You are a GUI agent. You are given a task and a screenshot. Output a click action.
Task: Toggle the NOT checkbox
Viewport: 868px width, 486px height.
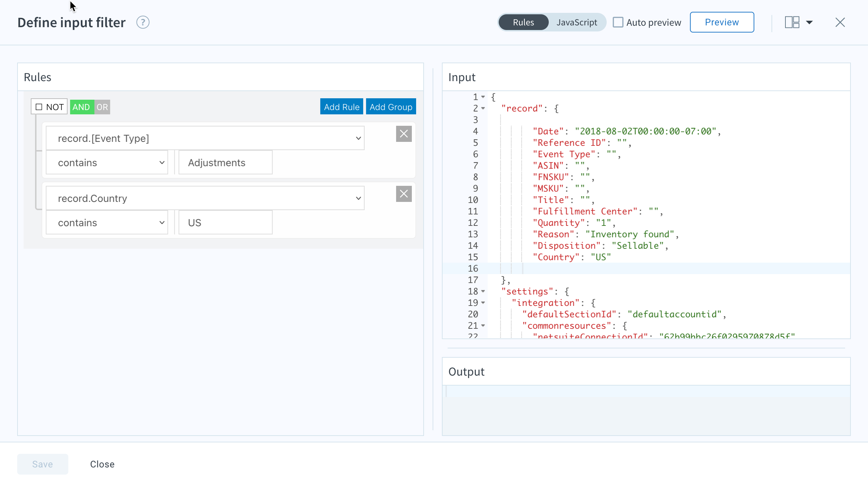39,107
